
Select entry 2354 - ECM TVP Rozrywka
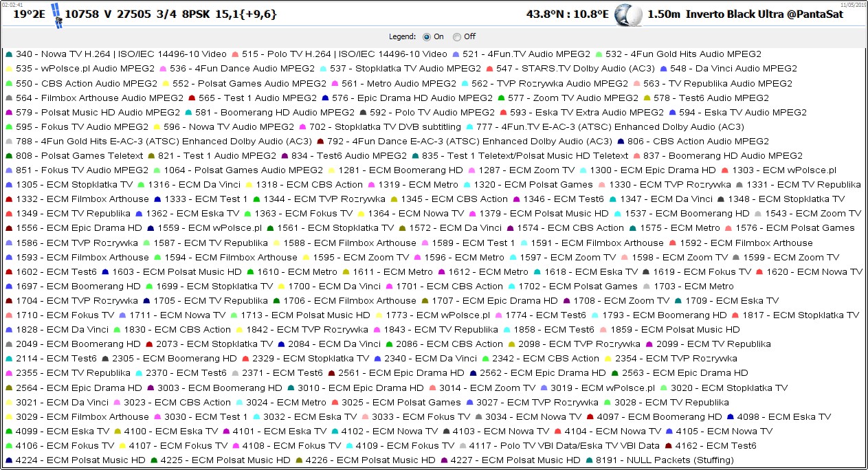coord(676,359)
